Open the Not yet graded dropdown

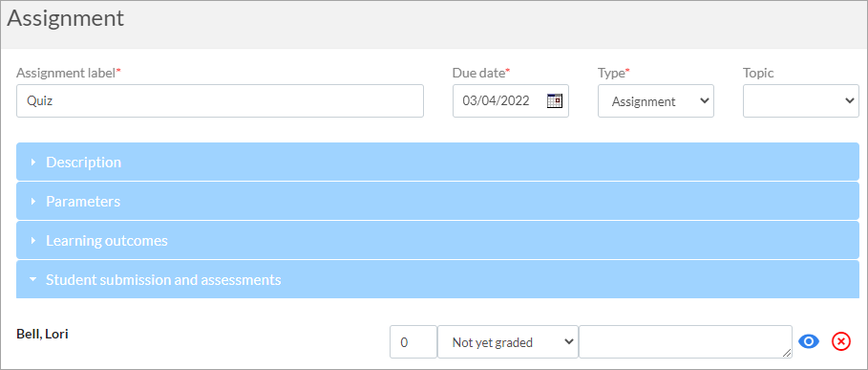508,341
